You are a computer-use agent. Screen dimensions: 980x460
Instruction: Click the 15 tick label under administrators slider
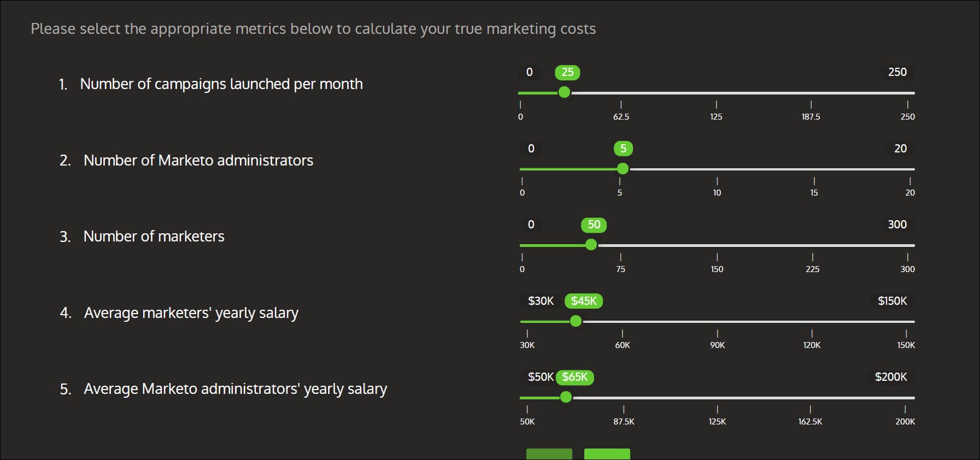tap(814, 193)
